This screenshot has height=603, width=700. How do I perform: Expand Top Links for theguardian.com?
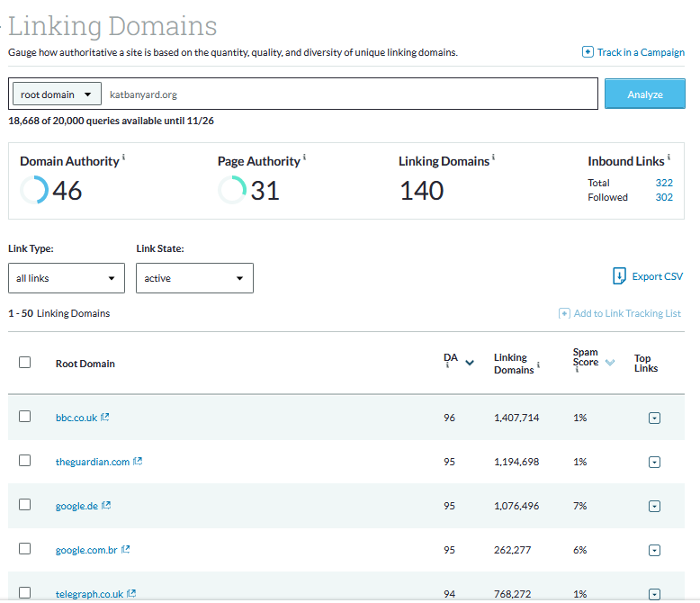[x=654, y=462]
